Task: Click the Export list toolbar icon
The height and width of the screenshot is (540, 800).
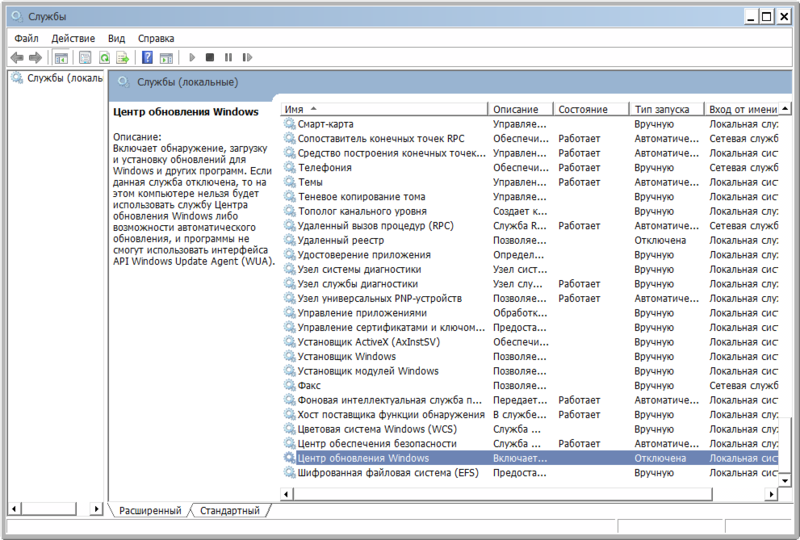Action: (x=122, y=58)
